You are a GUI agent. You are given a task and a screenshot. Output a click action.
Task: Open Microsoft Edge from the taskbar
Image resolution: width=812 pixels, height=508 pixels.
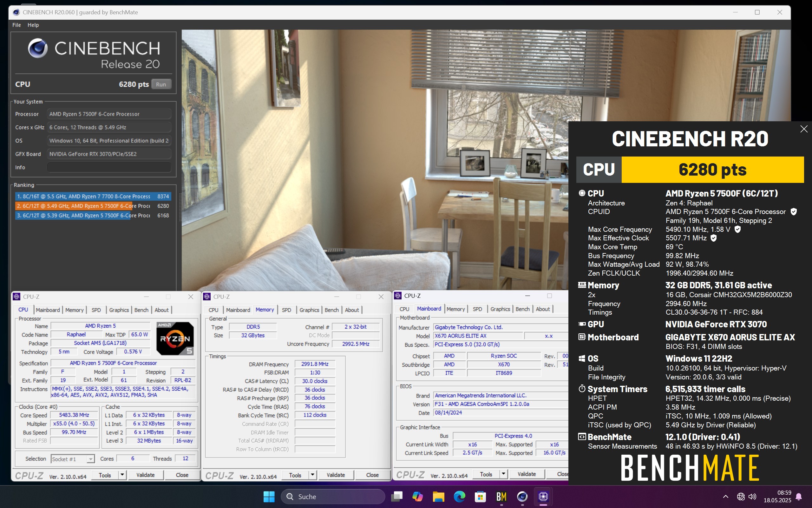tap(459, 496)
